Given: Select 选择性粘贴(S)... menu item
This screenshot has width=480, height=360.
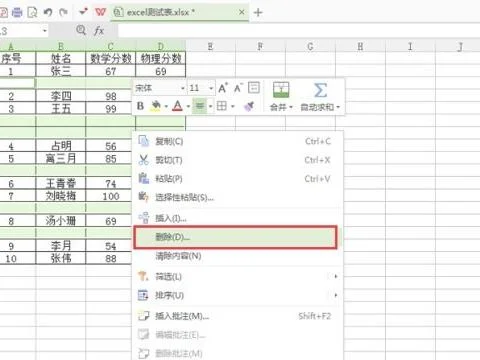Looking at the screenshot, I should tap(237, 197).
